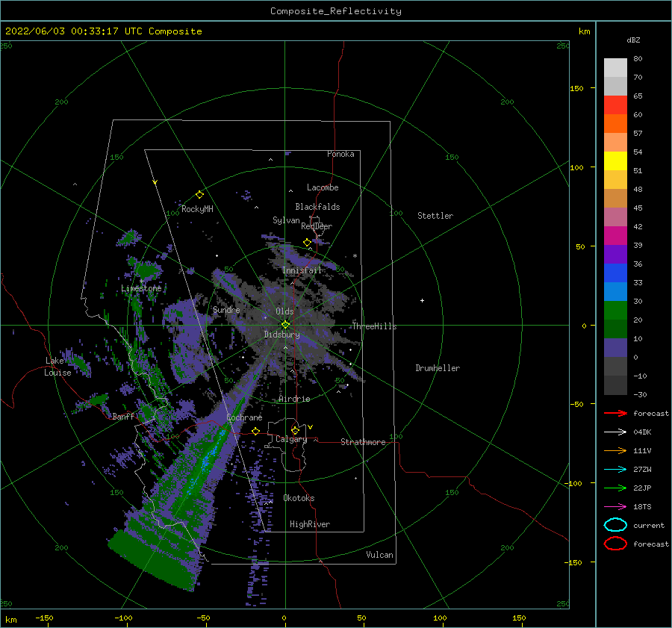Image resolution: width=672 pixels, height=628 pixels.
Task: Click the green 22JP arrow icon
Action: tap(615, 488)
